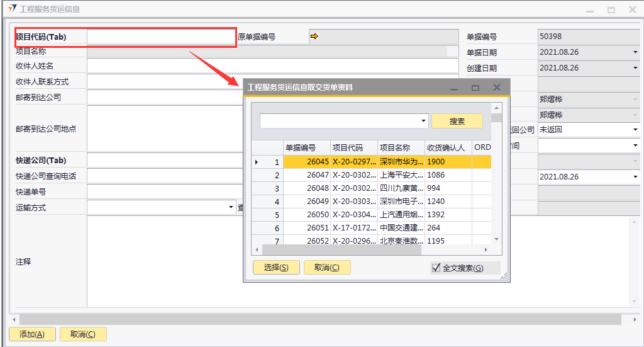
Task: Expand the 未返回 status dropdown
Action: 635,130
